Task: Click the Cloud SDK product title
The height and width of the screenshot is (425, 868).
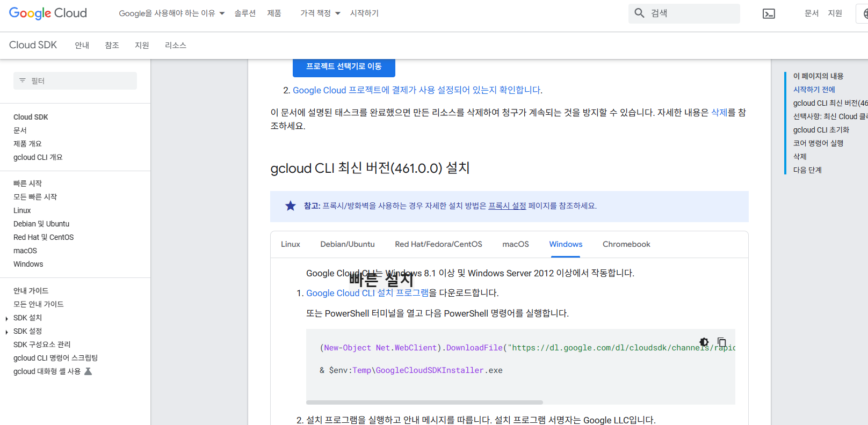Action: [33, 45]
